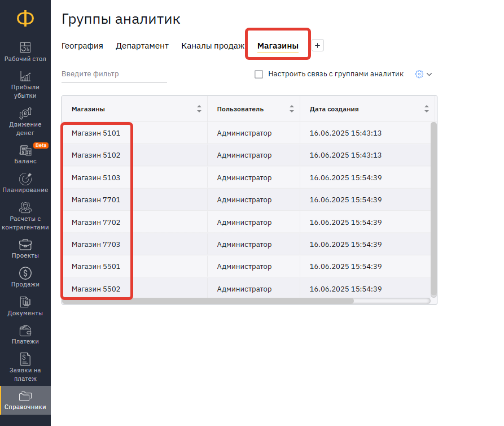
Task: Open the Проекты section
Action: click(x=25, y=249)
